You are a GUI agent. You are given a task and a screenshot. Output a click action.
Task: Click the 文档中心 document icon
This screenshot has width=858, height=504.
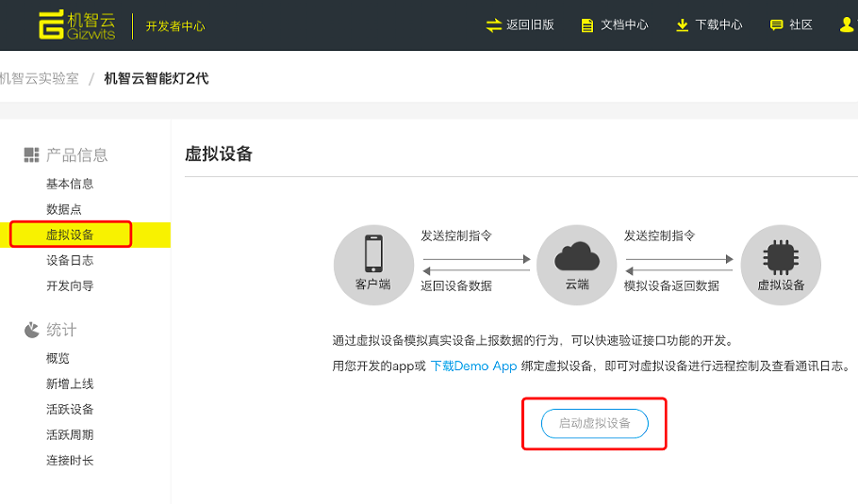coord(588,25)
